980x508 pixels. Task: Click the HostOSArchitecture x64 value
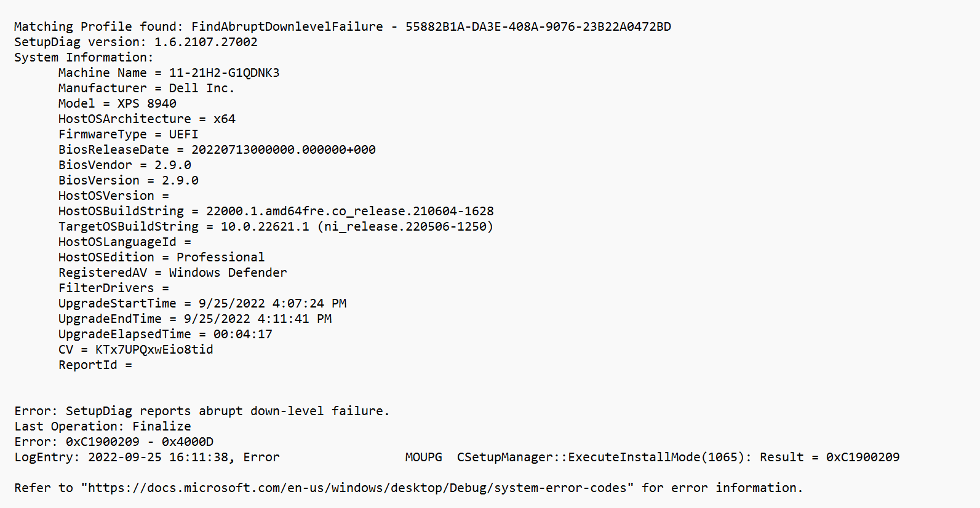click(225, 119)
